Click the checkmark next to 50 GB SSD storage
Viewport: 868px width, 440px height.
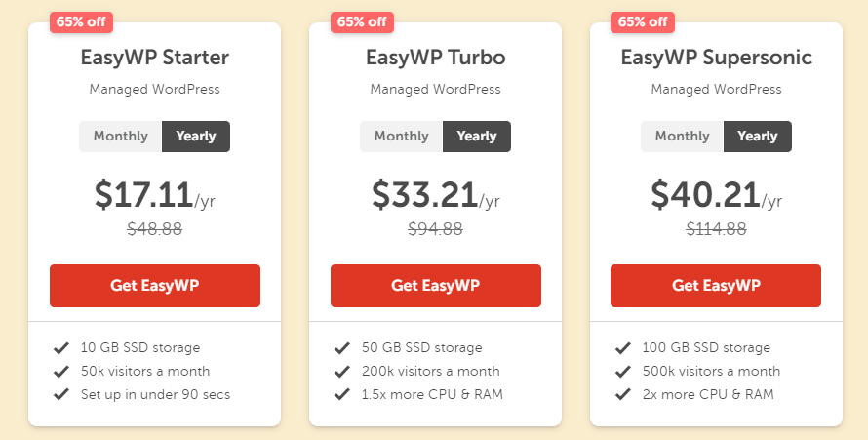click(x=342, y=348)
